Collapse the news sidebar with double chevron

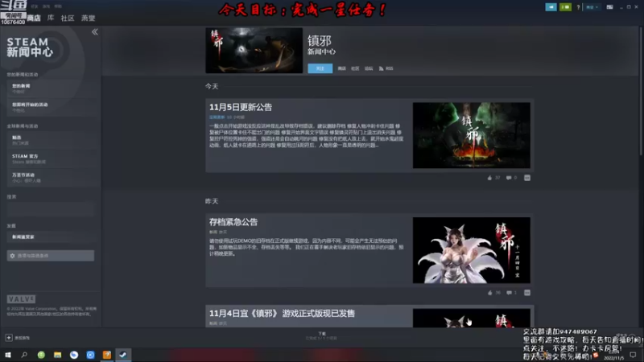coord(95,32)
